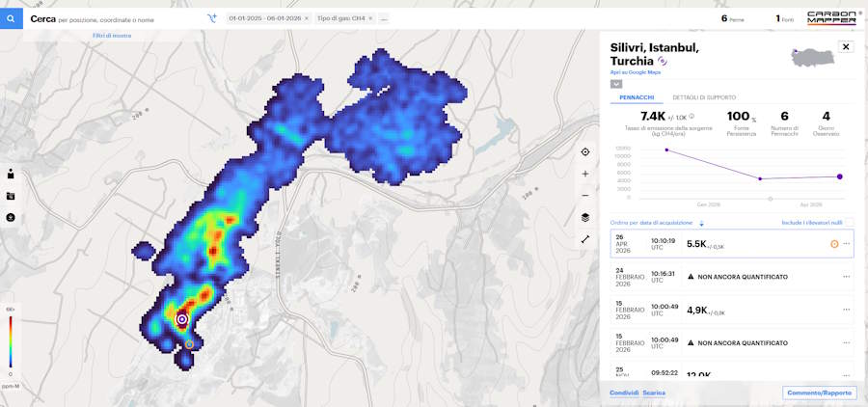Select the 25 Nov 09:52:22 plume row

coord(732,371)
